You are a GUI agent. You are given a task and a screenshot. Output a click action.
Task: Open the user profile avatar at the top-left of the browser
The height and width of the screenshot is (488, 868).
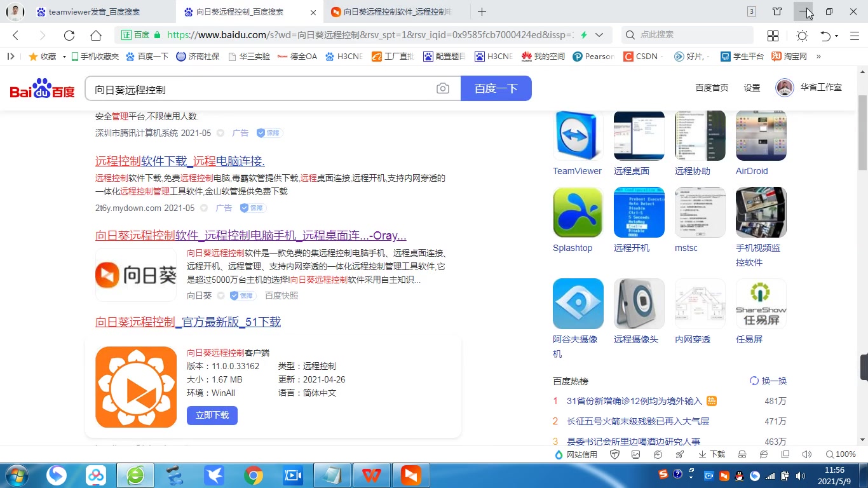(15, 11)
